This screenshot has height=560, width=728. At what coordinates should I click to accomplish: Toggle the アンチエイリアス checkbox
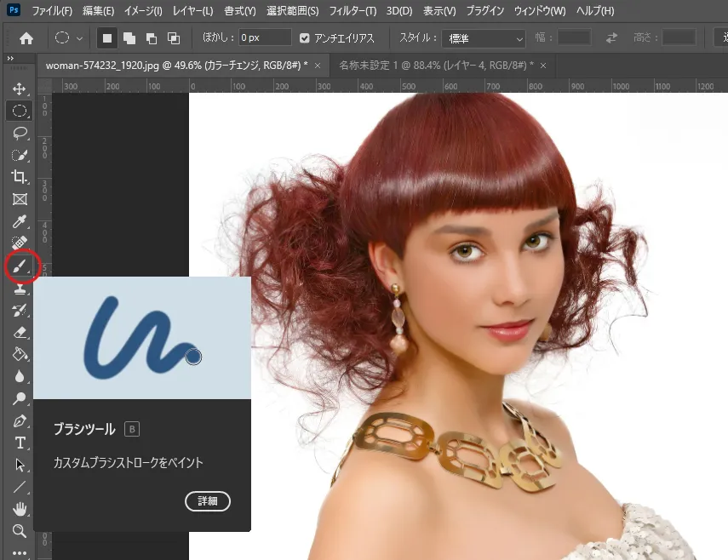[x=306, y=38]
